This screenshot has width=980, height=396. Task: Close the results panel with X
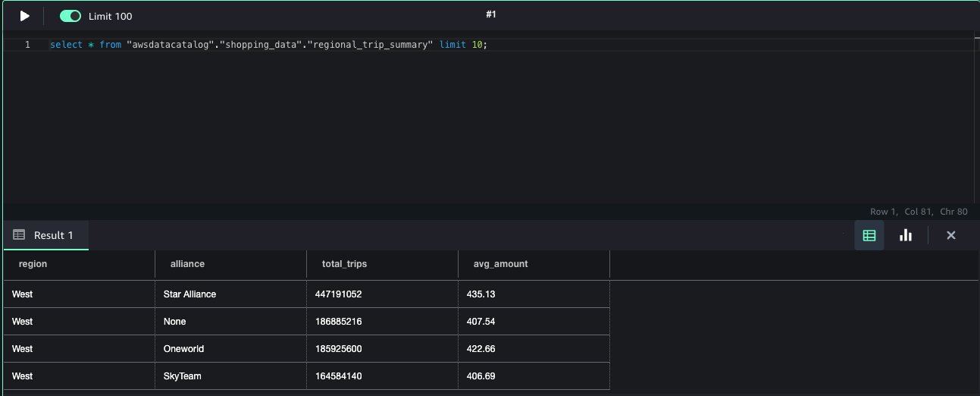click(951, 235)
